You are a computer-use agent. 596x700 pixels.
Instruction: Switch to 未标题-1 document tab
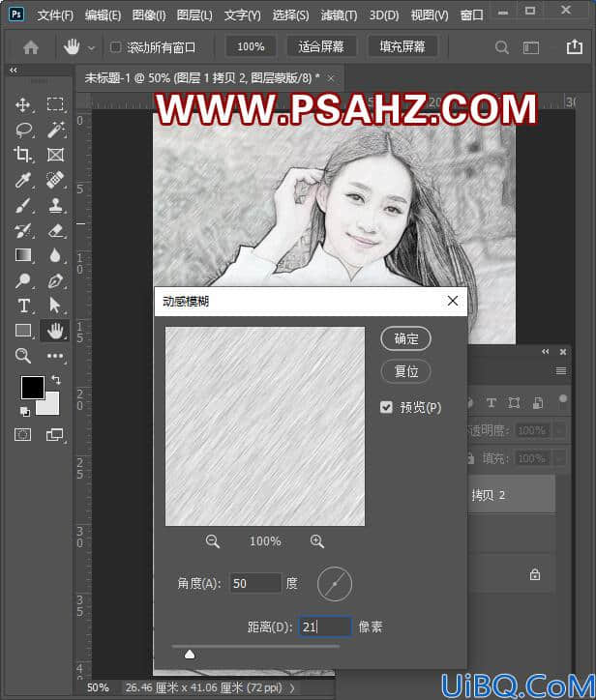(x=202, y=78)
